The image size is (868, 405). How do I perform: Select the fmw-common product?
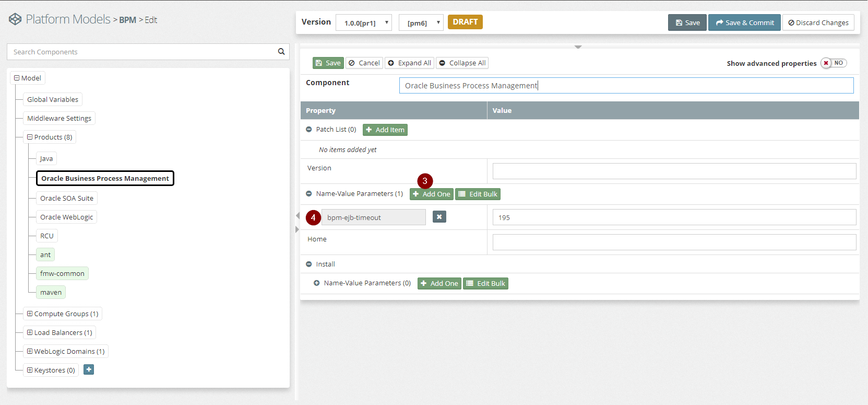(62, 273)
